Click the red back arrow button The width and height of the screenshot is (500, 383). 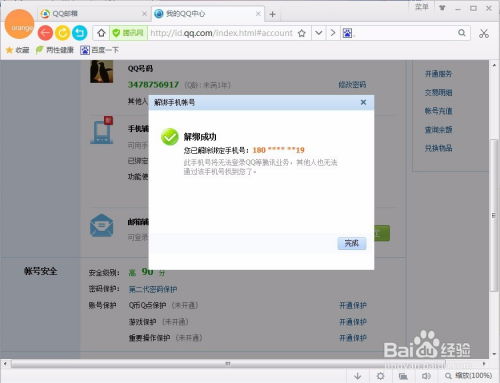(x=45, y=33)
